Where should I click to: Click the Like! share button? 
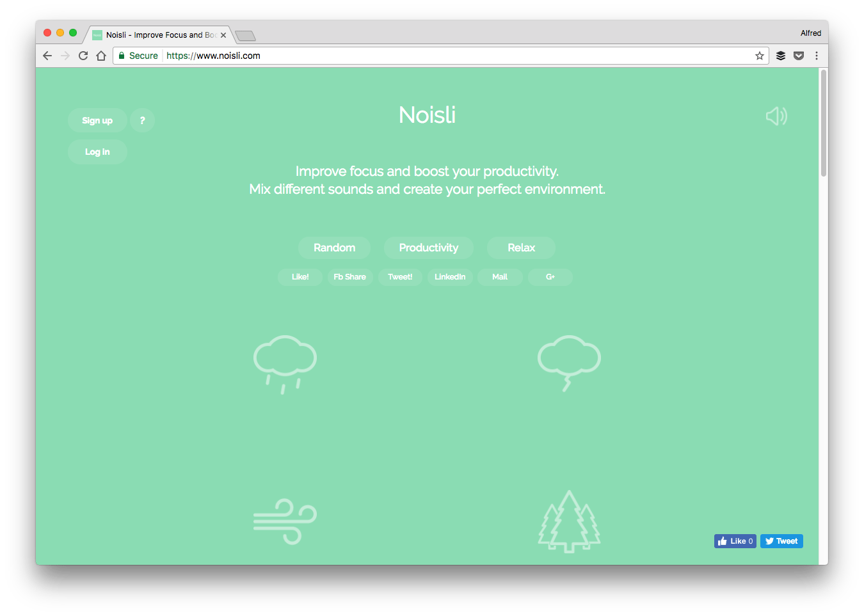click(x=300, y=277)
